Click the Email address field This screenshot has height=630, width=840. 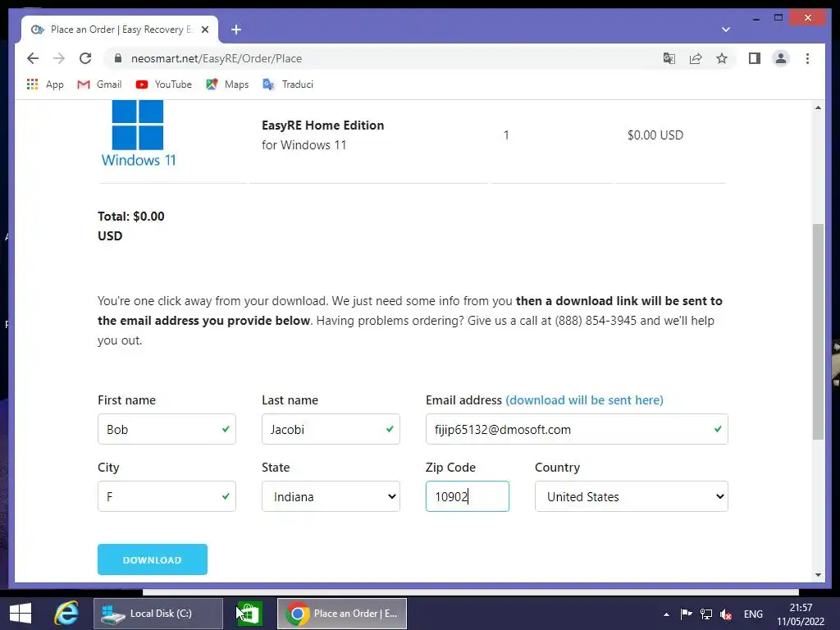pyautogui.click(x=577, y=429)
